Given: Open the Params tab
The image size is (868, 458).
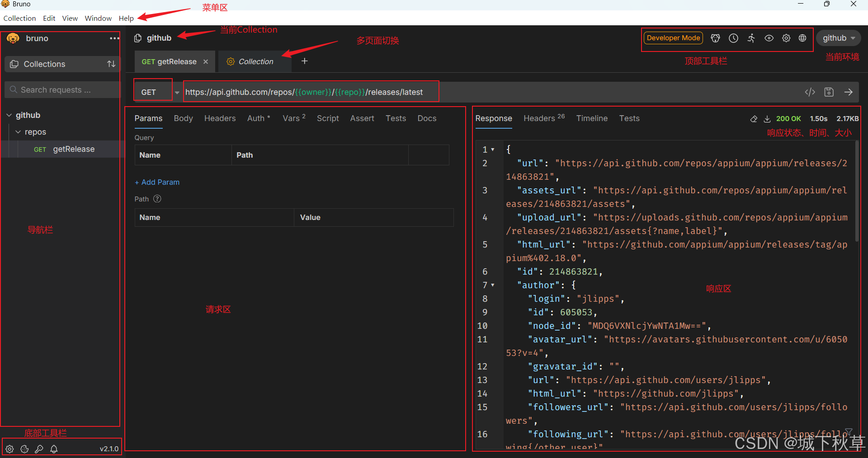Looking at the screenshot, I should pos(148,118).
